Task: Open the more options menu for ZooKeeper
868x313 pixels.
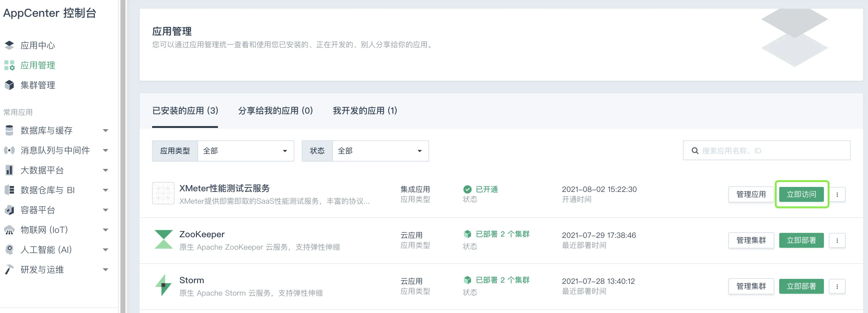Action: [x=837, y=240]
